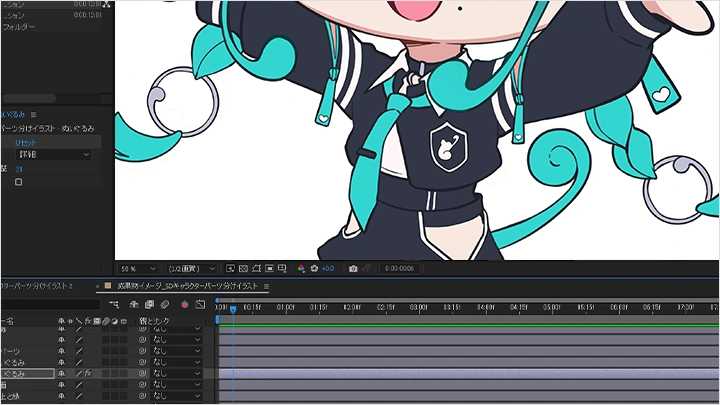The width and height of the screenshot is (720, 405).
Task: Open the parent なし dropdown for the selected ぐるみ layer
Action: [176, 373]
